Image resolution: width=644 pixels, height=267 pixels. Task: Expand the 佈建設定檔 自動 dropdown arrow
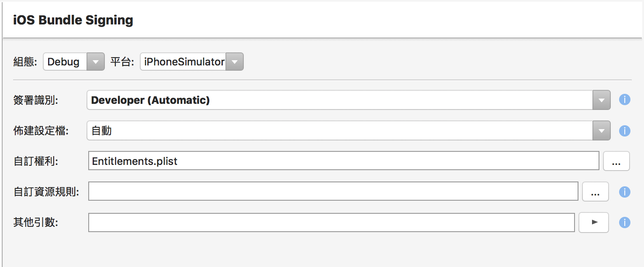[x=602, y=130]
